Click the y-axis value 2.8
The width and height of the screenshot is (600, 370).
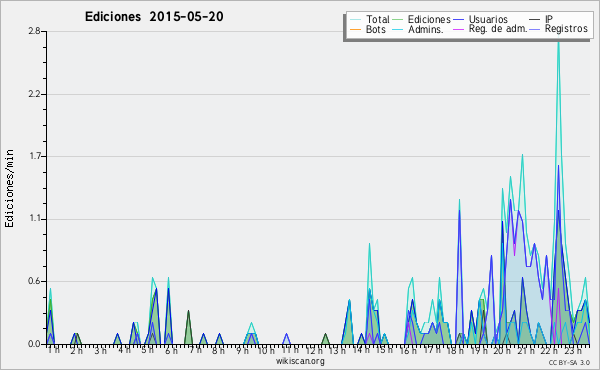[x=35, y=31]
